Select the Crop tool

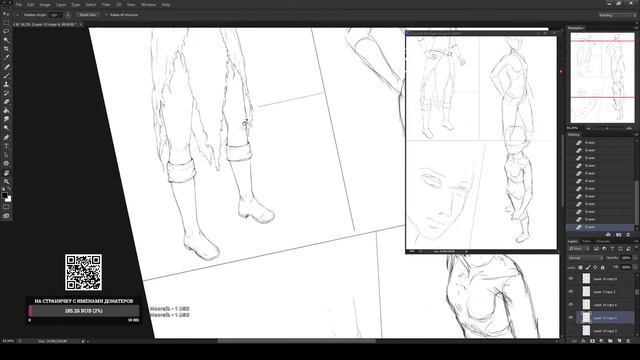[x=6, y=49]
